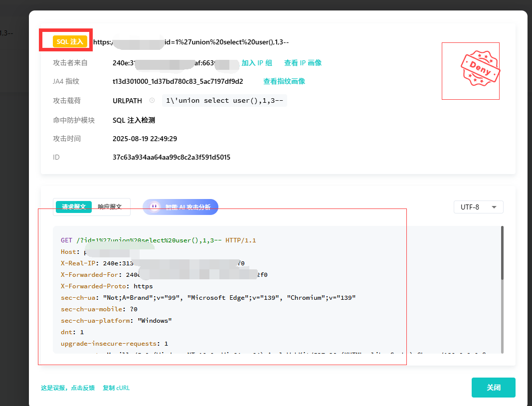Open 查看指纹画像 link
532x406 pixels.
284,81
